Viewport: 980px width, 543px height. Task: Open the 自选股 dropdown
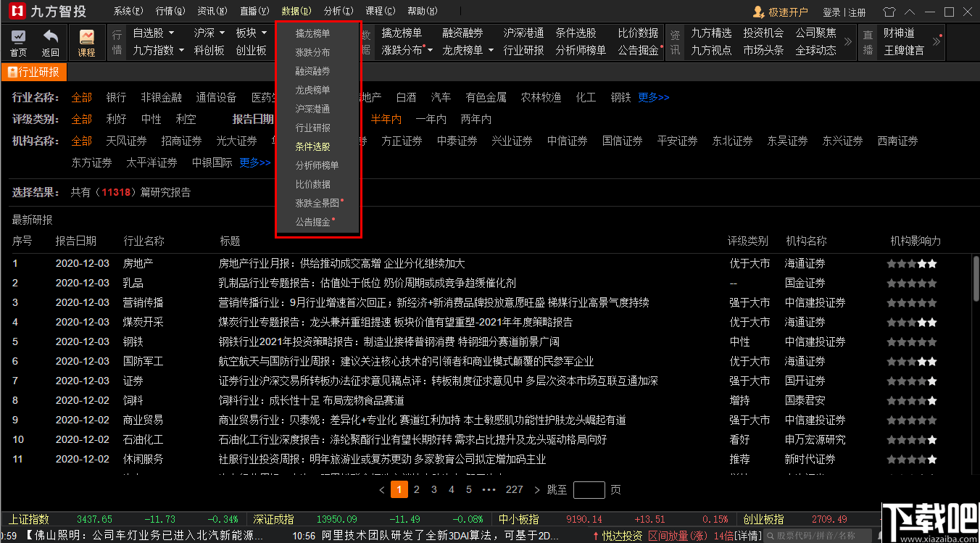[x=153, y=33]
